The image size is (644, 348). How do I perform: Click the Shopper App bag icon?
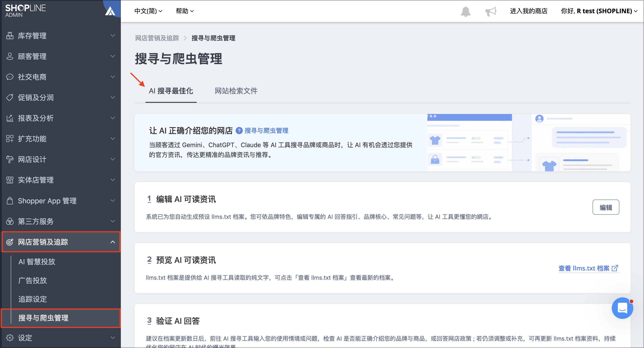pyautogui.click(x=10, y=201)
